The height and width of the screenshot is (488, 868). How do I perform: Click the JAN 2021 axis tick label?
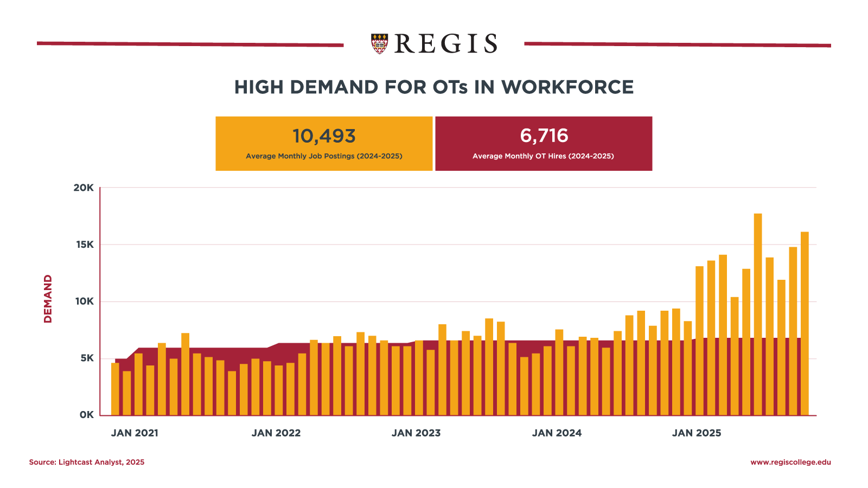pos(134,433)
